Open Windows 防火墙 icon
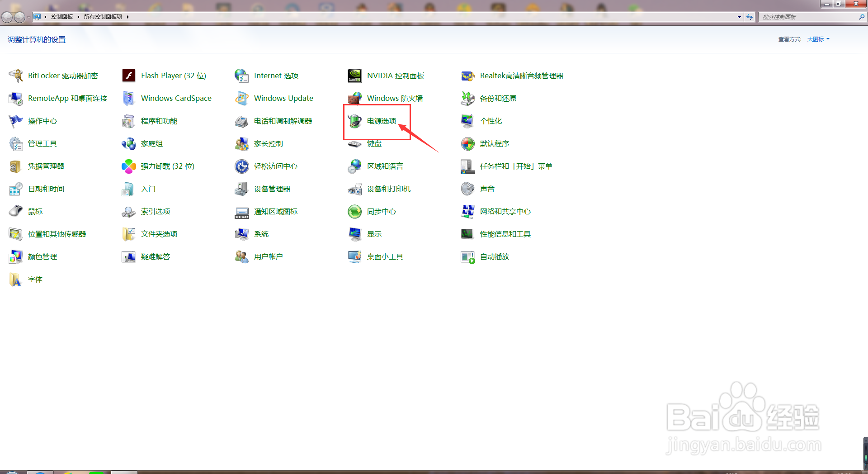 tap(355, 98)
